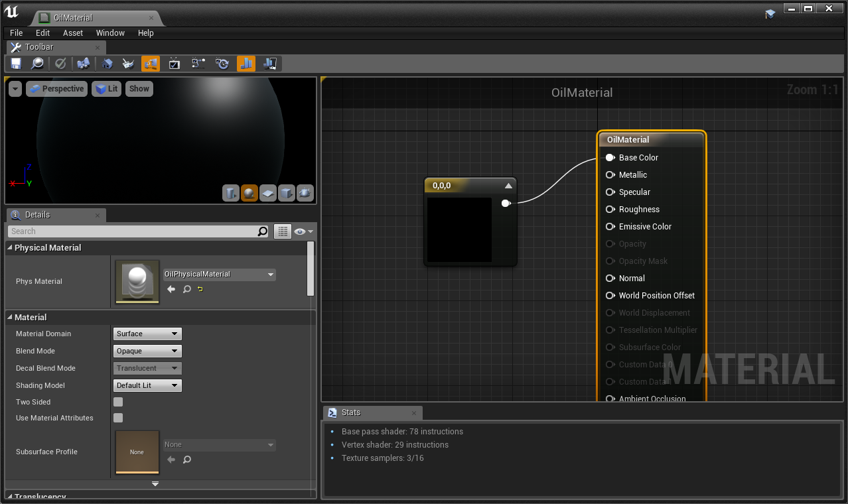The image size is (848, 504).
Task: Click the Phys Material asset thumbnail
Action: (x=137, y=281)
